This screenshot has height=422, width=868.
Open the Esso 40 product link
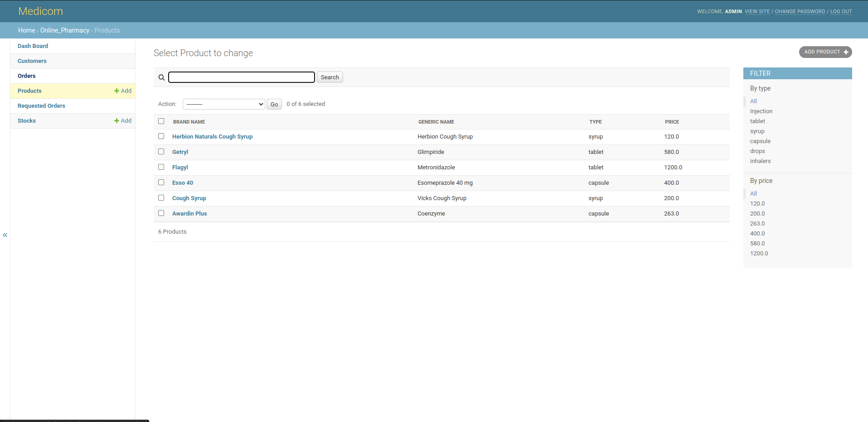[x=183, y=183]
